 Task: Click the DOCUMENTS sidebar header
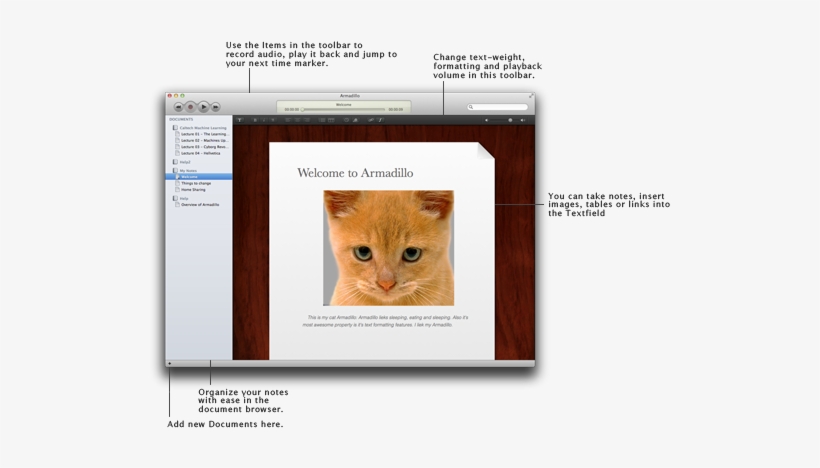pos(181,119)
